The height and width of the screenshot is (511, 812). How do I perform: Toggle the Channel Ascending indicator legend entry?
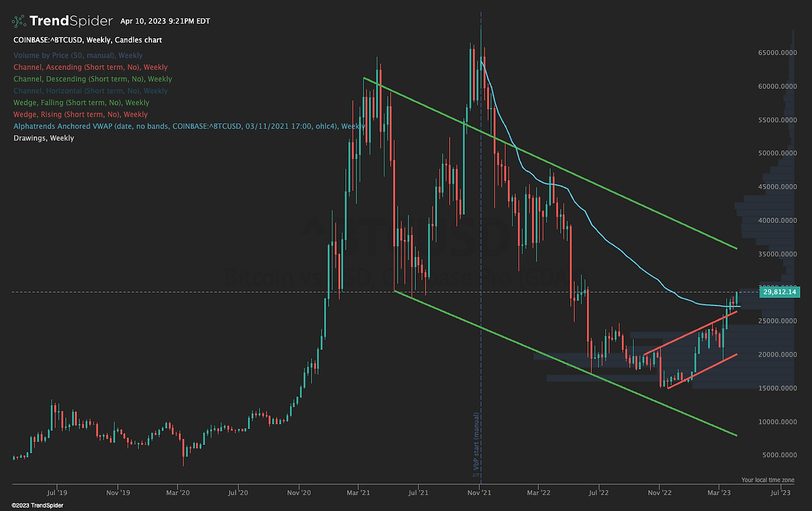click(90, 67)
